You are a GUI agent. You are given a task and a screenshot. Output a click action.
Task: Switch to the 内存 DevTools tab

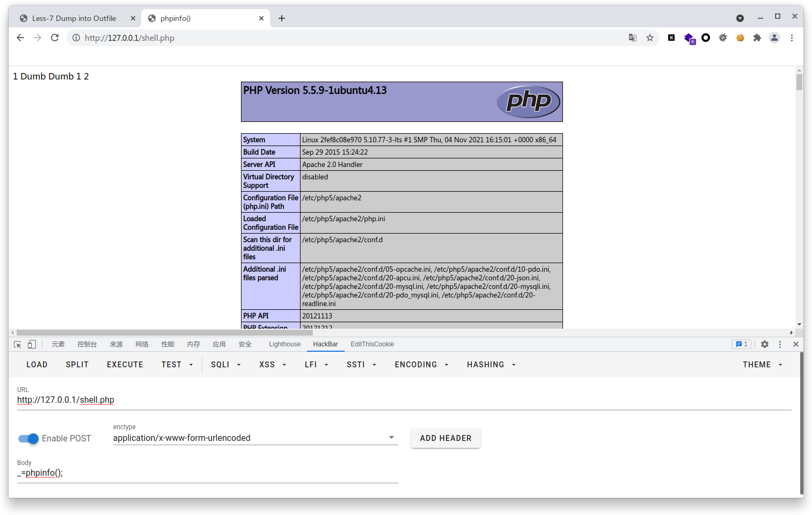(x=194, y=344)
